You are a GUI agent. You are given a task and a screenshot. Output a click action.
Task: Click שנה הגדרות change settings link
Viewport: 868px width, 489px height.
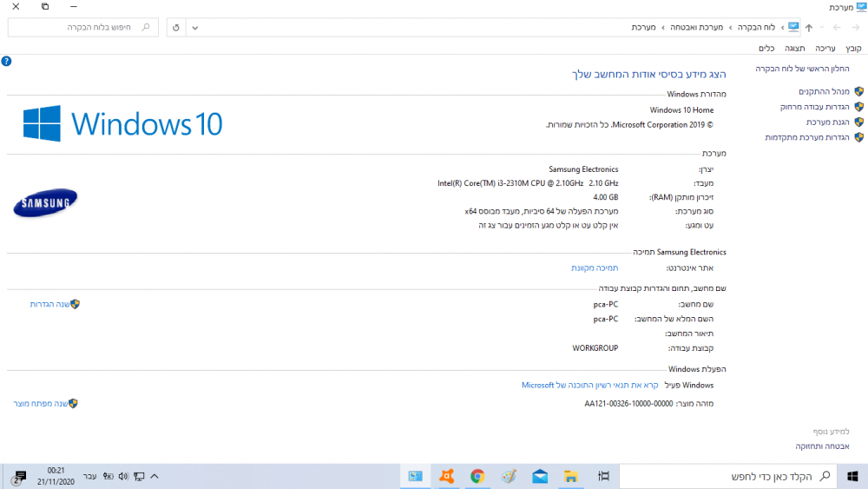(49, 304)
